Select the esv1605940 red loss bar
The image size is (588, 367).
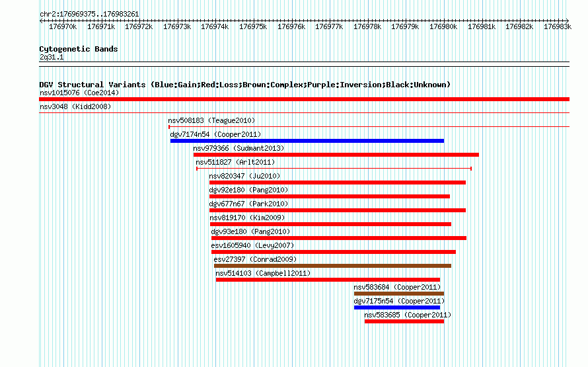click(334, 252)
